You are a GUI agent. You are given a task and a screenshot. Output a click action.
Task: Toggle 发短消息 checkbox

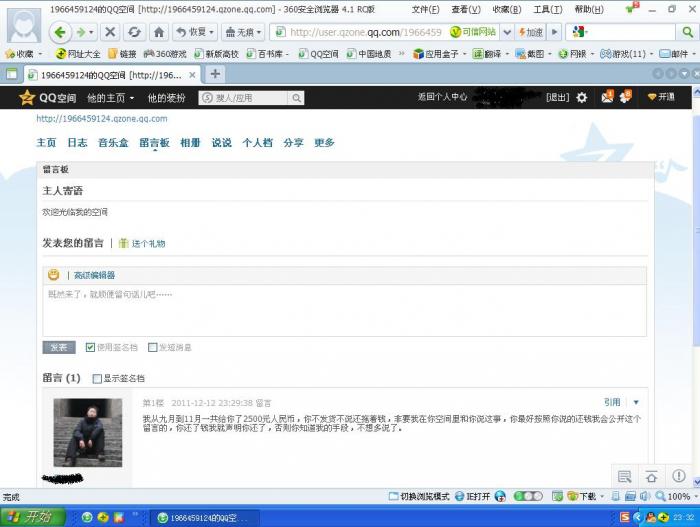coord(153,347)
